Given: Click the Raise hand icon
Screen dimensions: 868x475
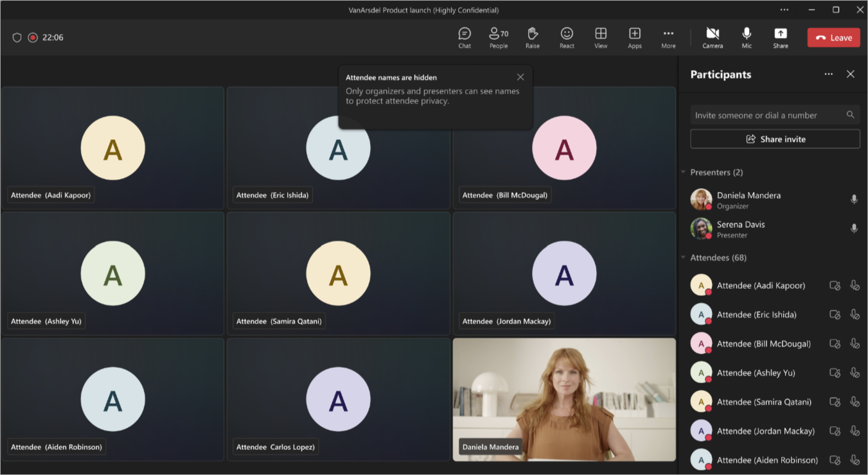Looking at the screenshot, I should [533, 37].
